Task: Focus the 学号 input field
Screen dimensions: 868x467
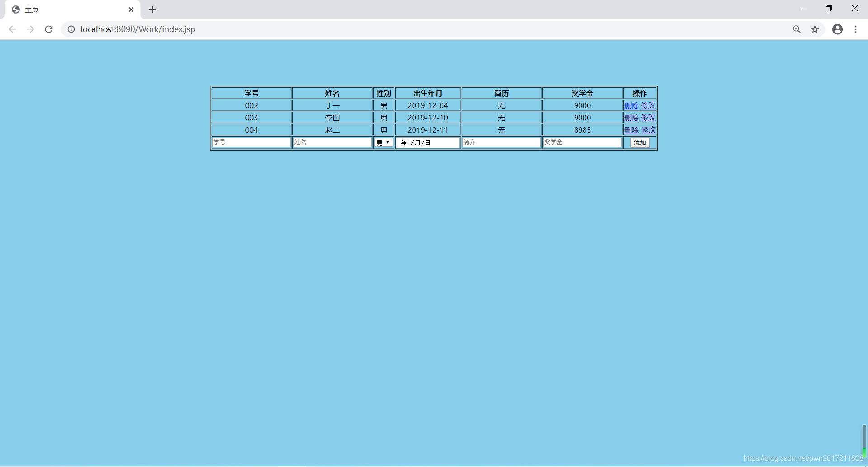Action: [x=251, y=142]
